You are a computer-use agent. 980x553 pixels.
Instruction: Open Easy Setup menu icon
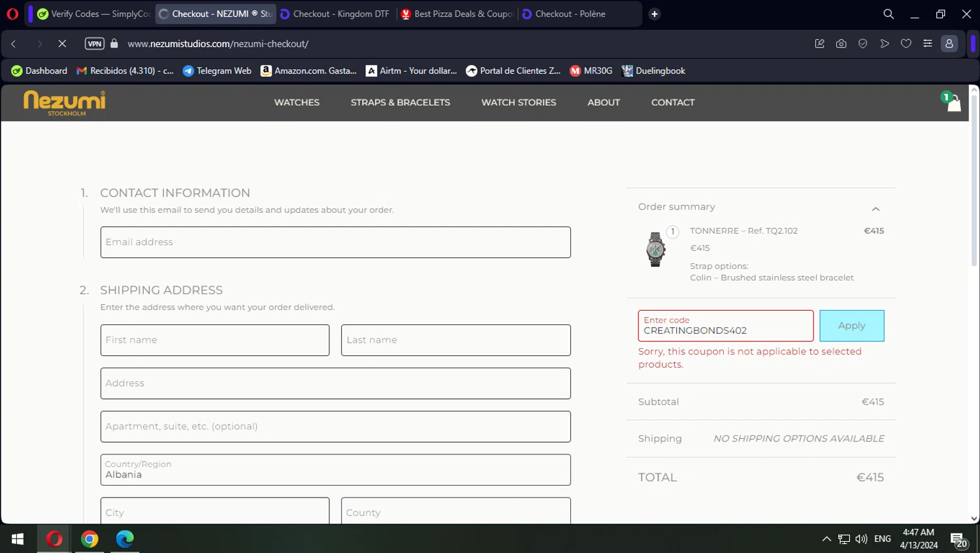tap(928, 44)
